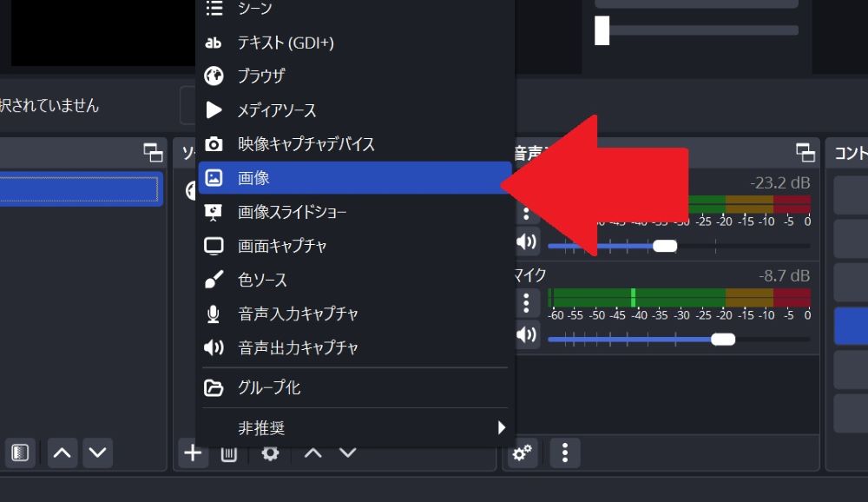This screenshot has height=502, width=868.
Task: Click the trash icon to remove source
Action: pos(229,453)
